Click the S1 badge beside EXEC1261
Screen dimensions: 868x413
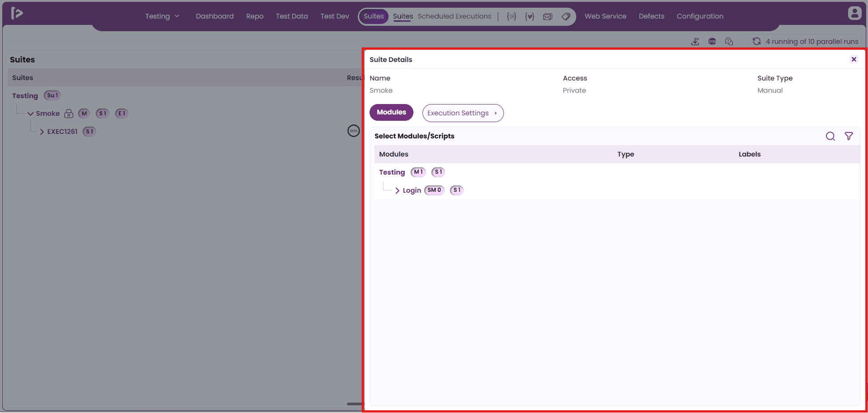point(90,132)
